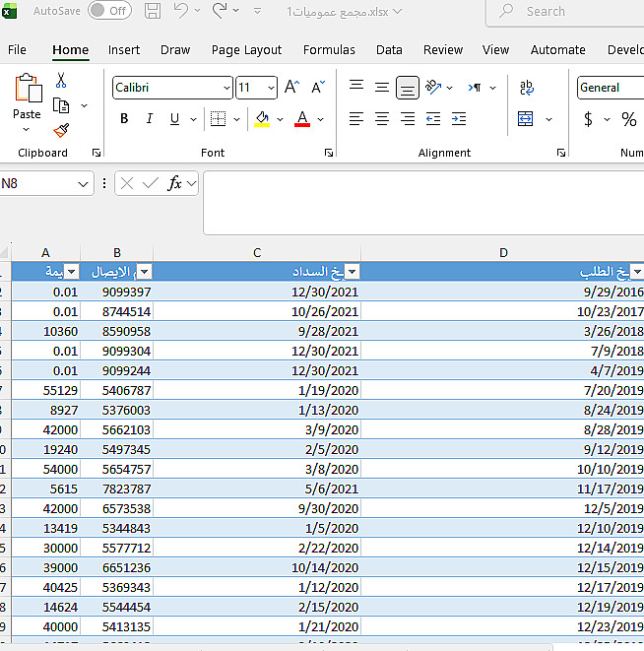Click the Increase Indent icon

459,119
